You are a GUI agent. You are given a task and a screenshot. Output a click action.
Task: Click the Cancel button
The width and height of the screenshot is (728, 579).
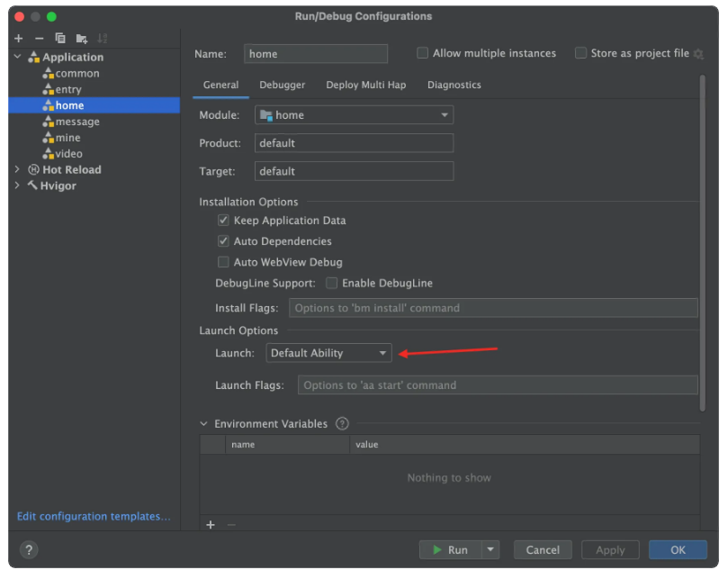(543, 550)
